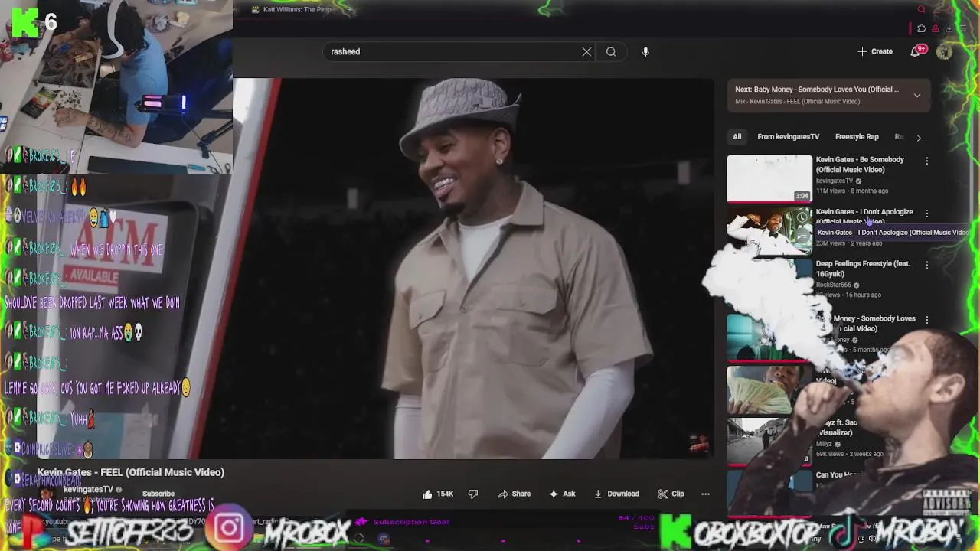Open 'Kevin Gates - Be Somebody' title link
Screen dimensions: 980x551
(x=860, y=165)
